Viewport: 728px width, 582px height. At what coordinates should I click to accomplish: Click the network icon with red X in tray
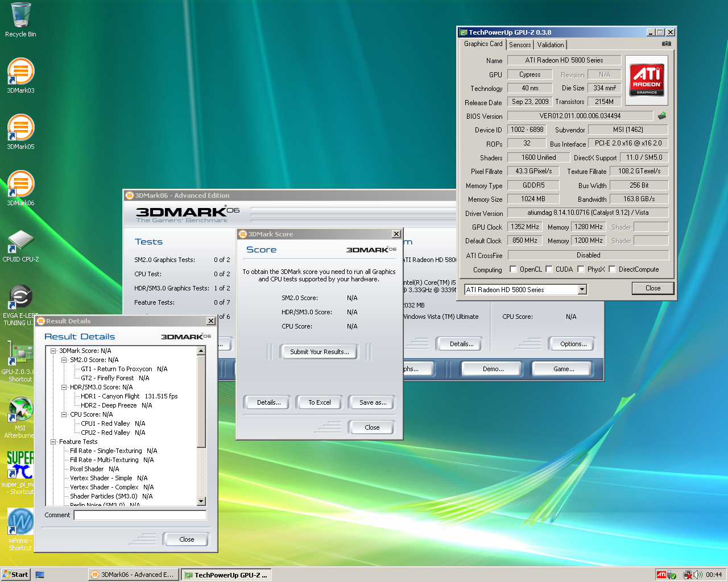click(688, 575)
